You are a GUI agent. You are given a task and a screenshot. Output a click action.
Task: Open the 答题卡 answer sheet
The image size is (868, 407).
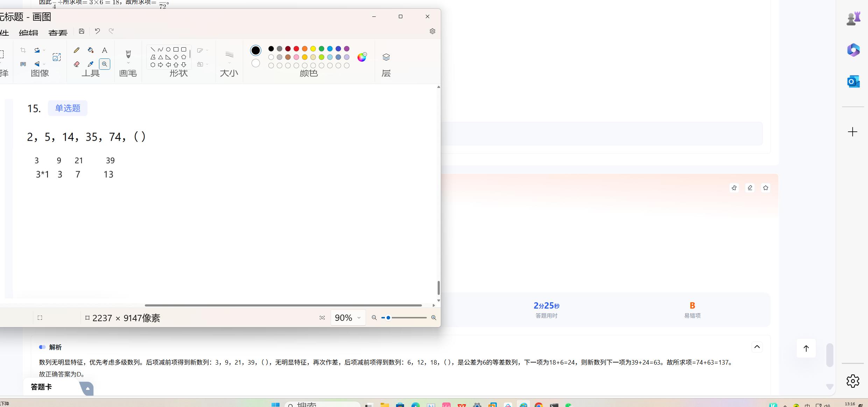click(41, 387)
